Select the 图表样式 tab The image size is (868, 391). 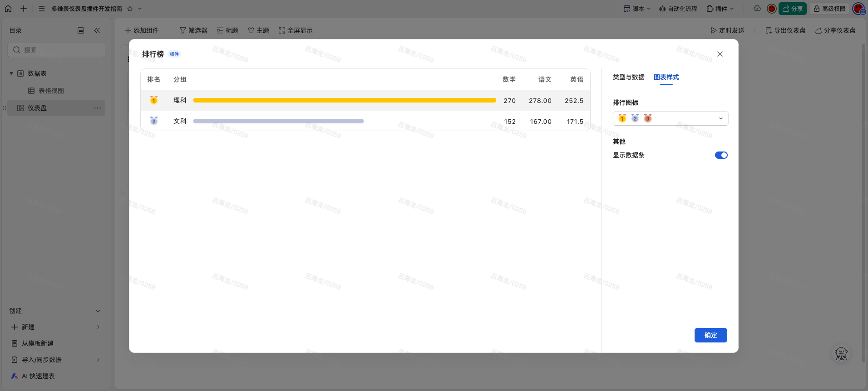(666, 77)
